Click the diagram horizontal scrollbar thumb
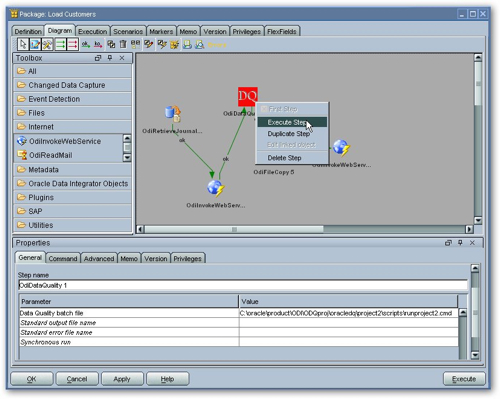Screen dimensions: 500x399 [x=234, y=229]
